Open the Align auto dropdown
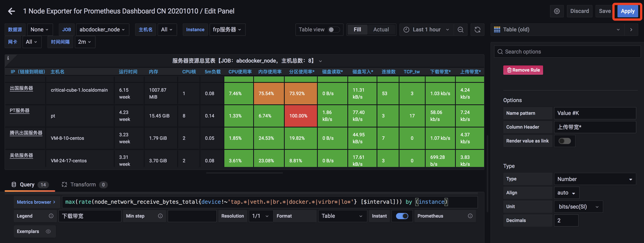The image size is (644, 243). [x=566, y=193]
